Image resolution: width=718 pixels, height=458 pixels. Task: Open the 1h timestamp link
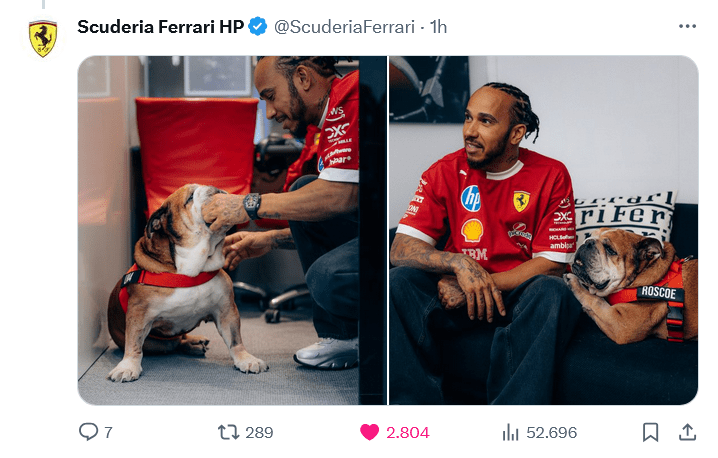pos(438,27)
